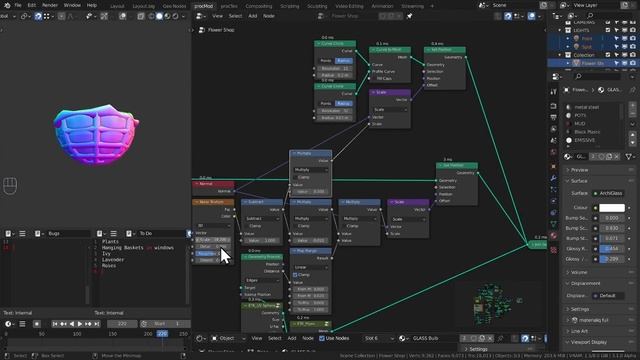
Task: Play the animation in reverse
Action: coord(72,324)
